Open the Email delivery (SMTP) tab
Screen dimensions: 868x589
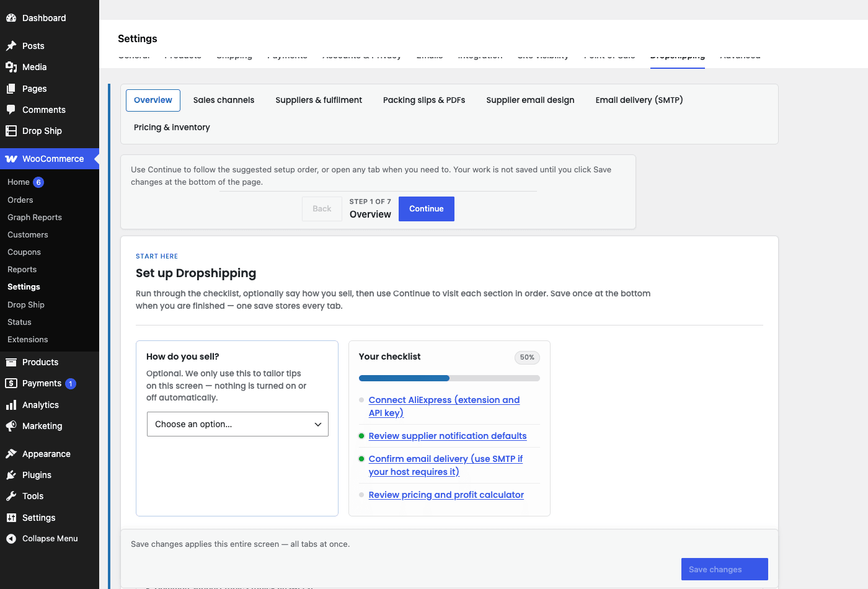point(639,100)
